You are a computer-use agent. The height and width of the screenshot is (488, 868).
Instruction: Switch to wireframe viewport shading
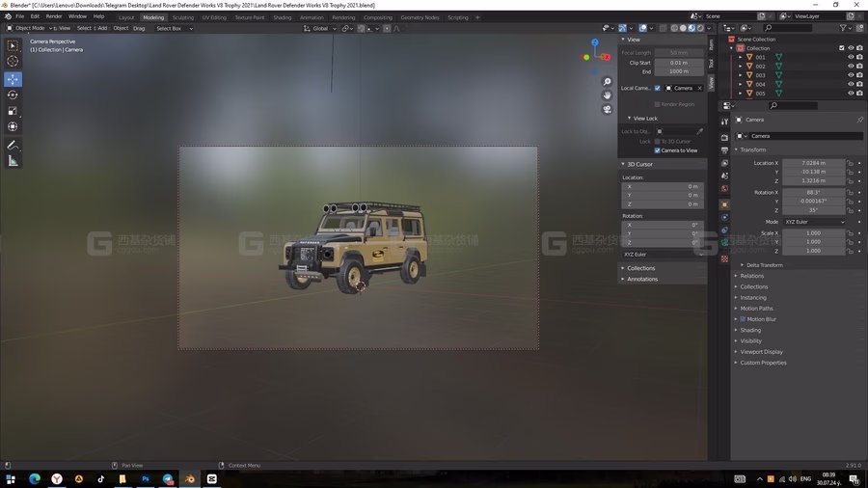coord(674,28)
